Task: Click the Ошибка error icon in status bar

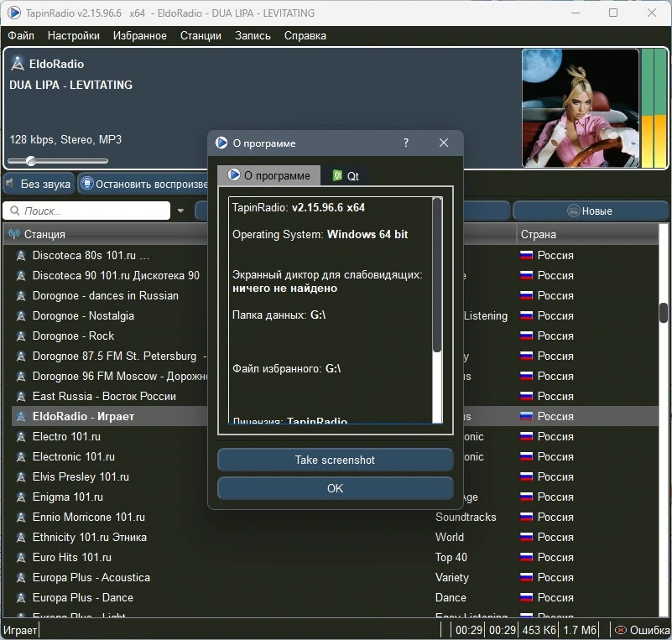Action: (x=620, y=630)
